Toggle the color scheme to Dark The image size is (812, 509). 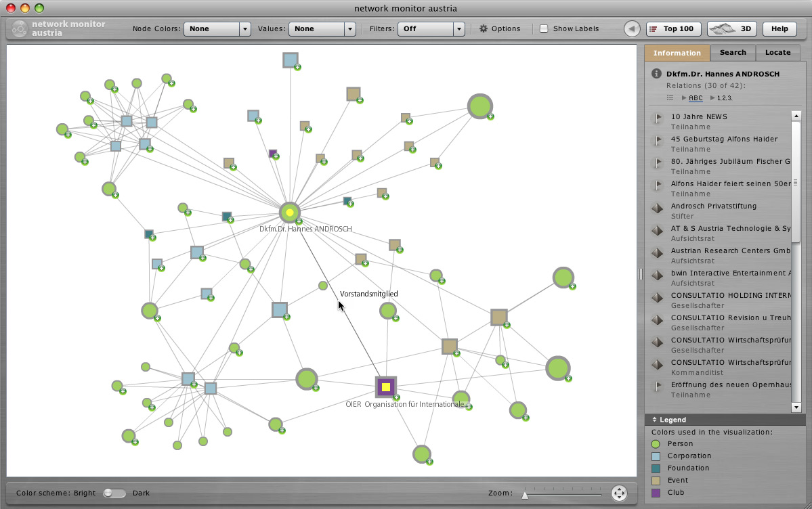click(x=114, y=493)
